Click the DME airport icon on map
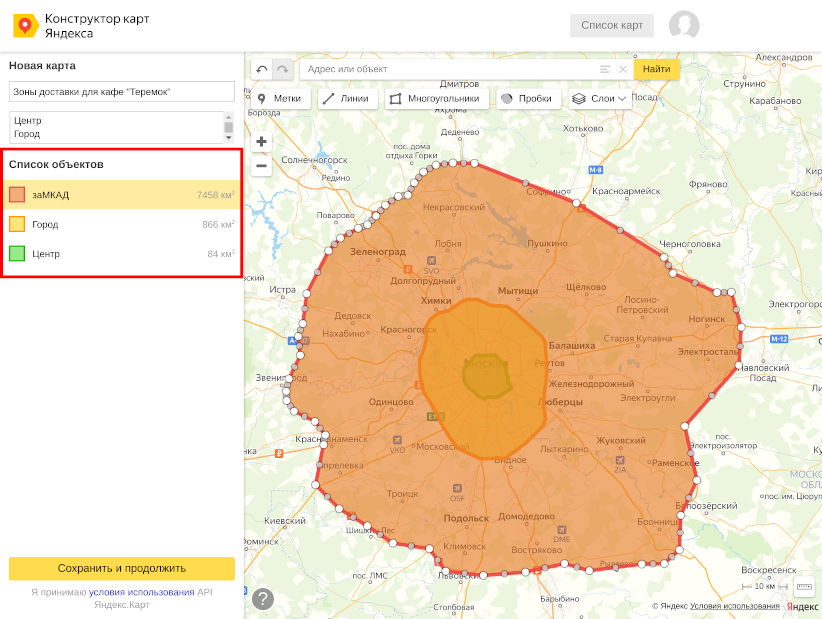 pos(561,529)
